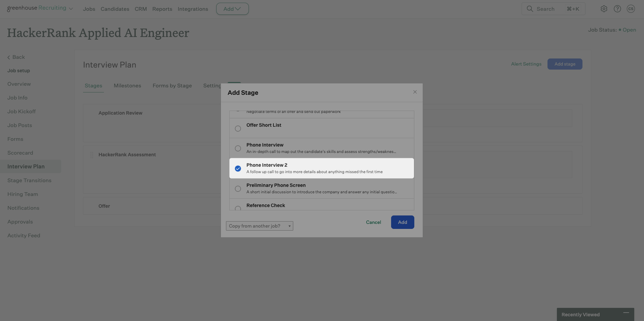Click the Greenhouse Recruiting logo
The width and height of the screenshot is (644, 321).
[x=37, y=8]
